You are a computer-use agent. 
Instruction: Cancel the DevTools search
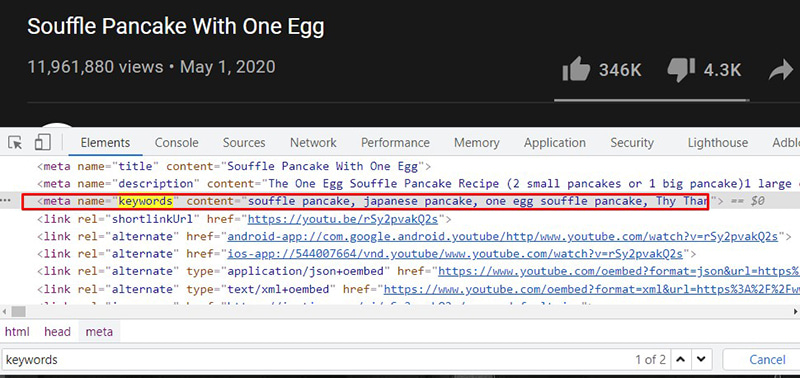pos(767,360)
